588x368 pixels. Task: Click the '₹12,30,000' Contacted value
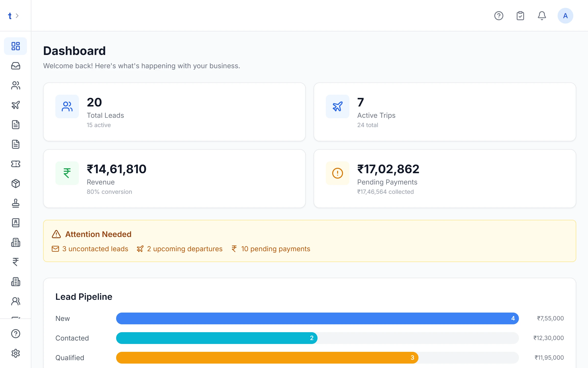(549, 338)
